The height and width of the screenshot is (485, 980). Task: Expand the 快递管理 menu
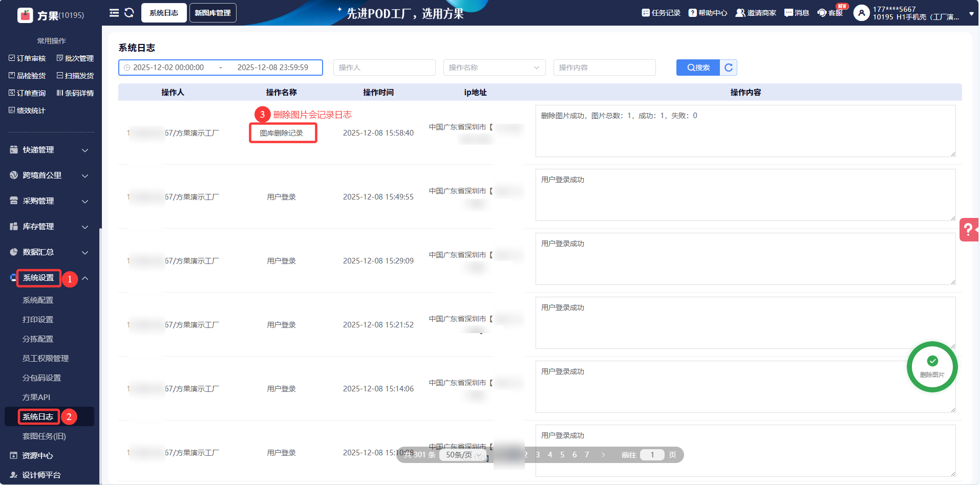(50, 150)
